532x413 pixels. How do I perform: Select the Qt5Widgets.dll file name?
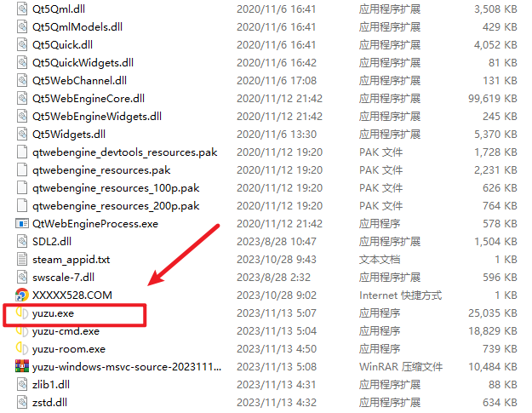point(69,135)
